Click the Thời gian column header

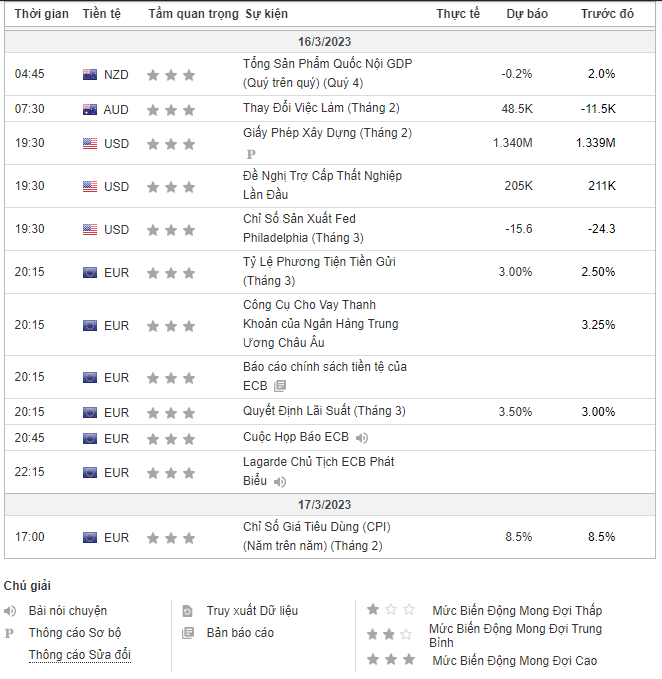tap(42, 14)
